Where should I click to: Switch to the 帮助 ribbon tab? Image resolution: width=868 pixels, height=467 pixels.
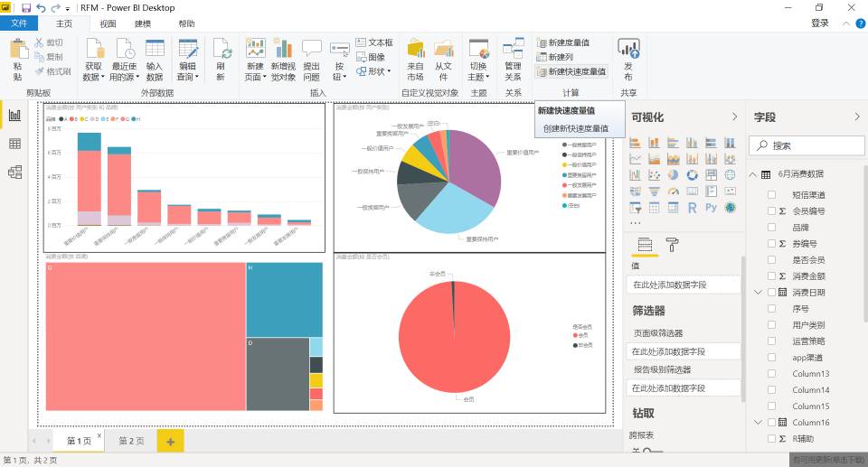click(186, 23)
